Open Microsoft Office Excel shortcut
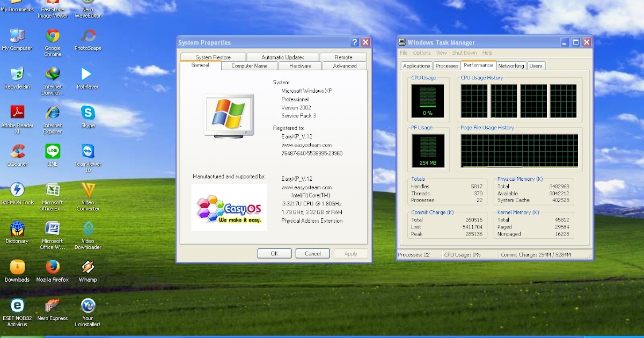Viewport: 644px width, 338px height. 53,197
